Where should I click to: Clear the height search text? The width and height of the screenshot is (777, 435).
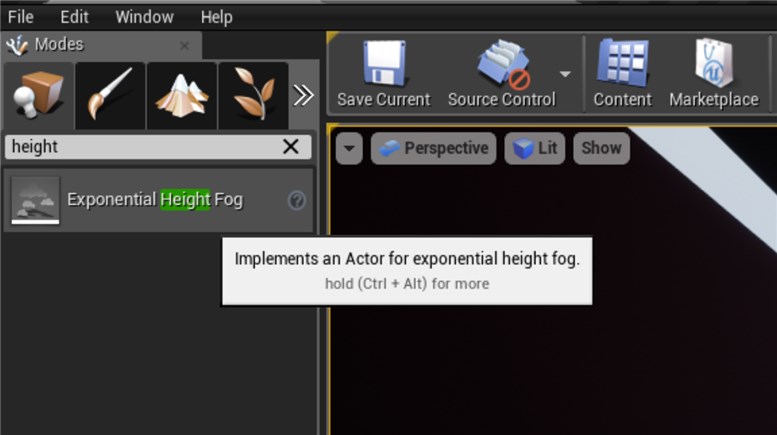290,147
